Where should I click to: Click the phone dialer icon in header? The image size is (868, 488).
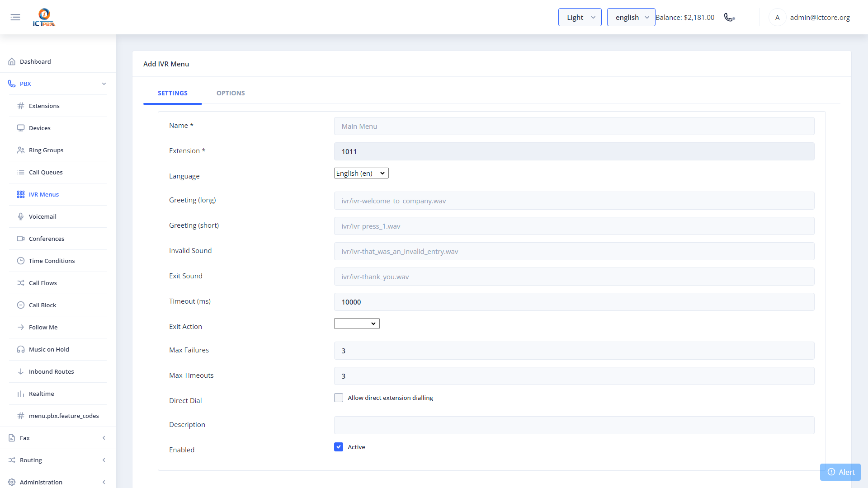[x=729, y=17]
